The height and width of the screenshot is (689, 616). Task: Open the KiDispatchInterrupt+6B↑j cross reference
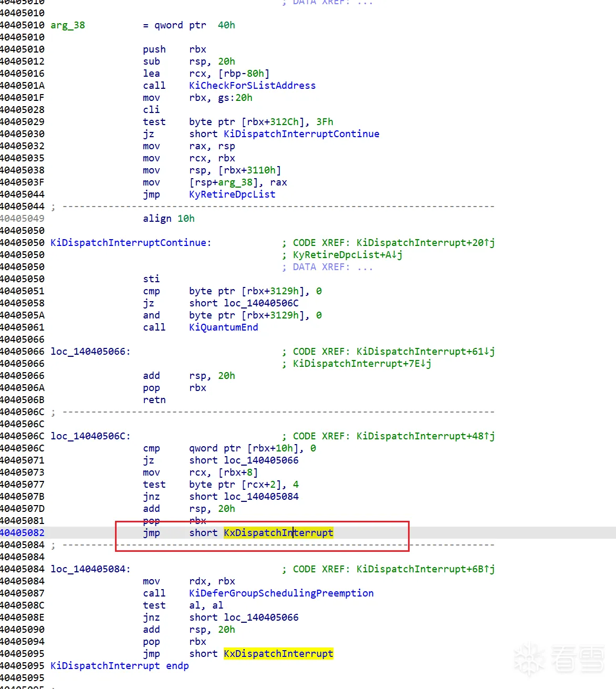425,569
